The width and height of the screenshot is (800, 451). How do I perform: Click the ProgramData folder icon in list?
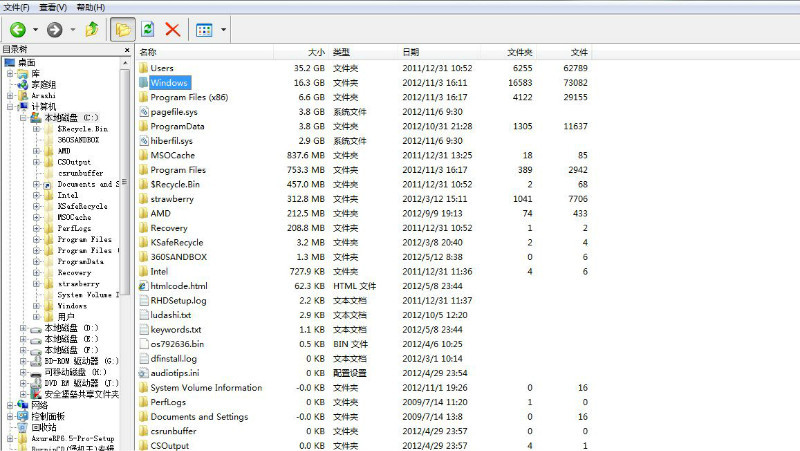143,126
